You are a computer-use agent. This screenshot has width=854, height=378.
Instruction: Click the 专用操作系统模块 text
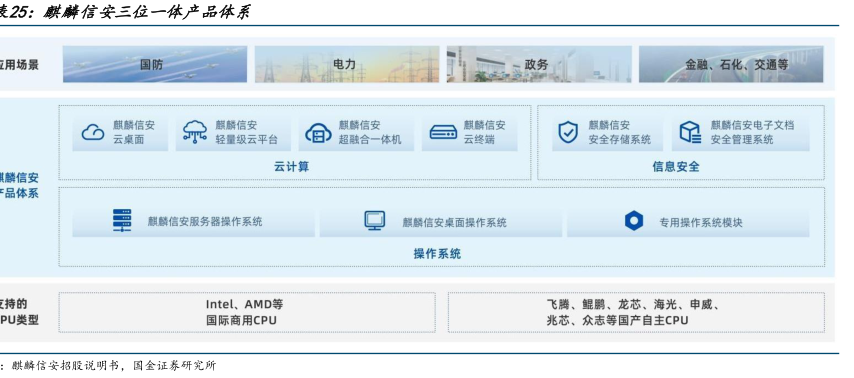pyautogui.click(x=700, y=222)
